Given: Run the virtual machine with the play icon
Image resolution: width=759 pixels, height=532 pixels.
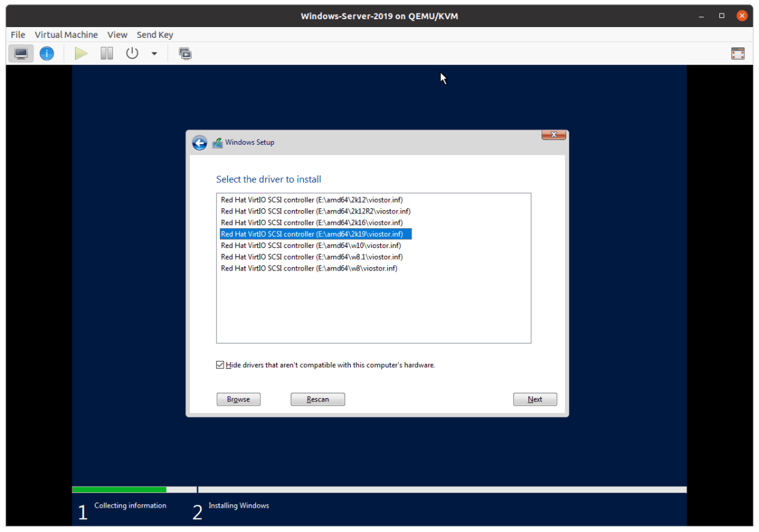Looking at the screenshot, I should 80,53.
